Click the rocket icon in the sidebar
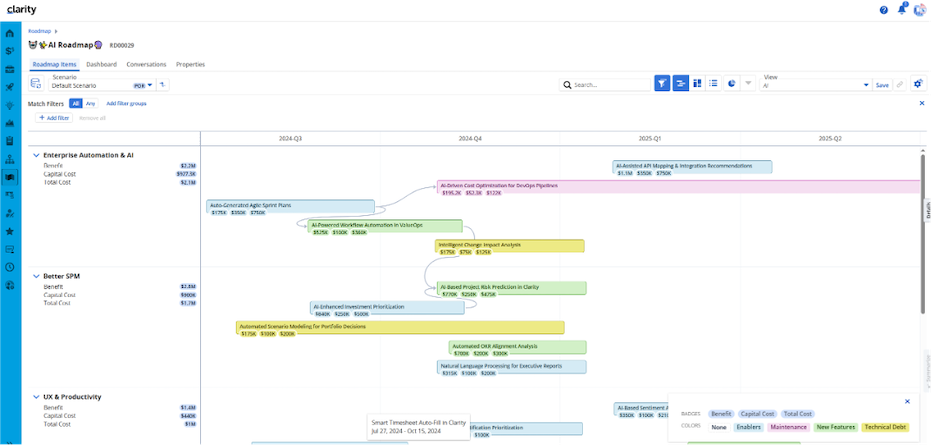Viewport: 931px width, 445px height. (x=10, y=87)
